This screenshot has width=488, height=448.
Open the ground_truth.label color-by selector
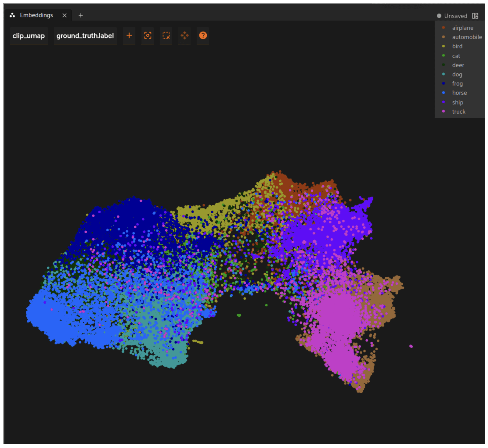pyautogui.click(x=85, y=36)
